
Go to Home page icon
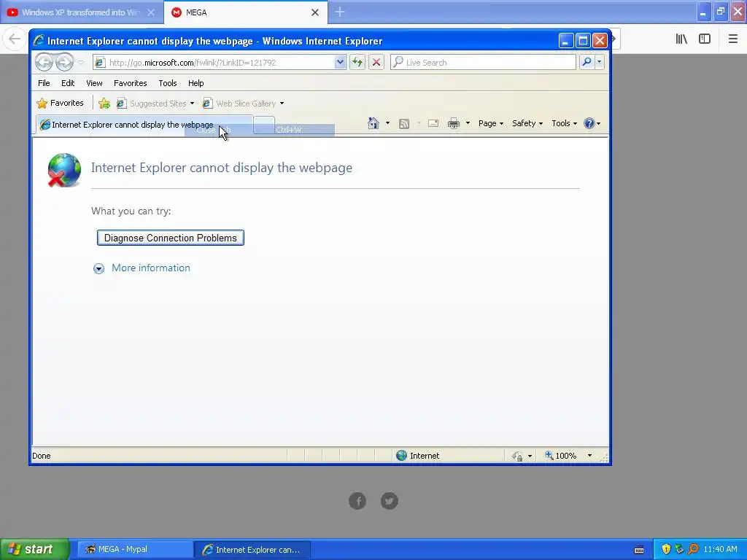point(373,123)
